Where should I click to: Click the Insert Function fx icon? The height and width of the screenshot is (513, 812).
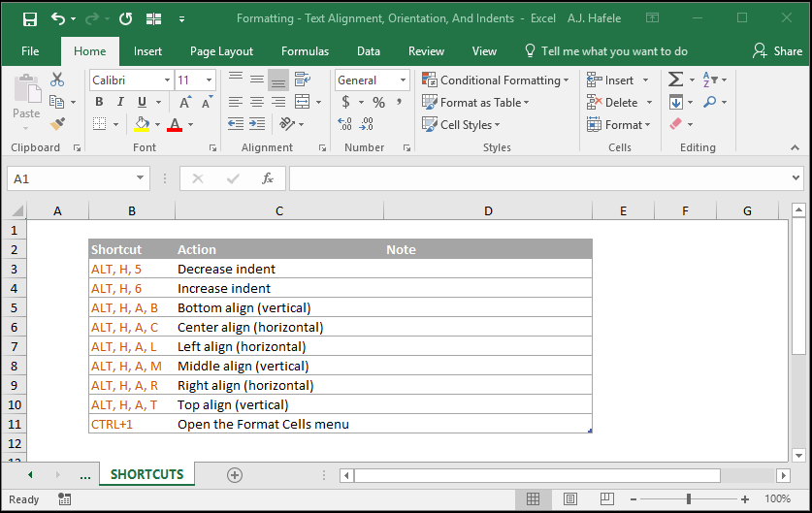[267, 178]
